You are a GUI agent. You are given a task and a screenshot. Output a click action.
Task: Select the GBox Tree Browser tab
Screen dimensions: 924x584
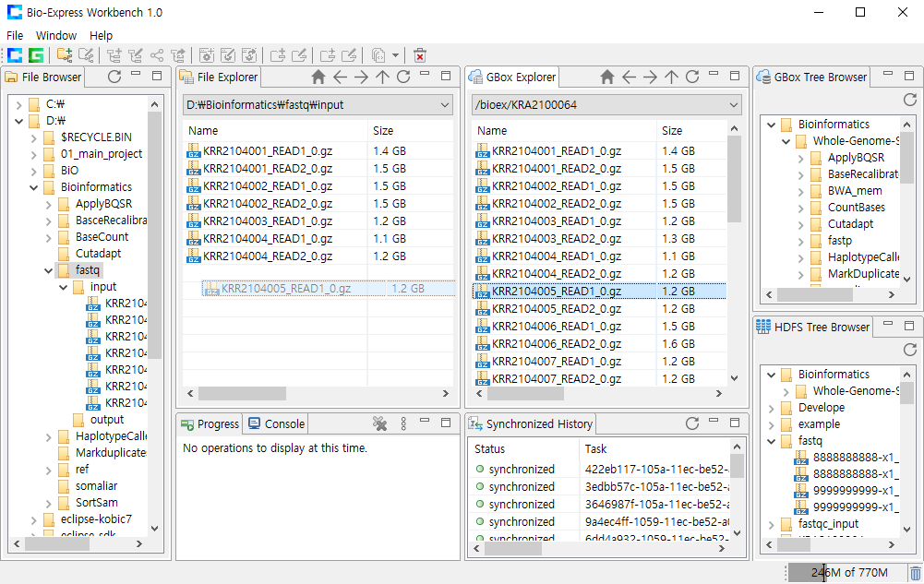pos(812,77)
